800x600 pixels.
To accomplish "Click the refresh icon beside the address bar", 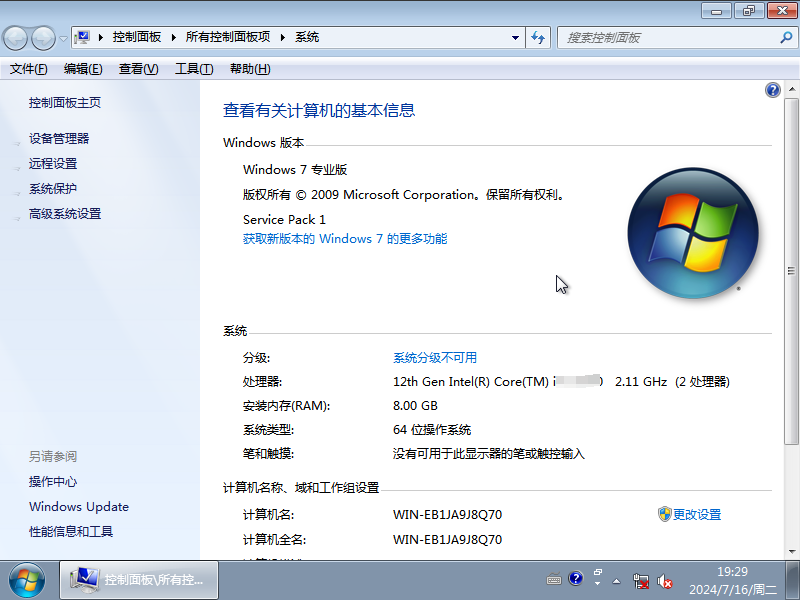I will (x=538, y=37).
